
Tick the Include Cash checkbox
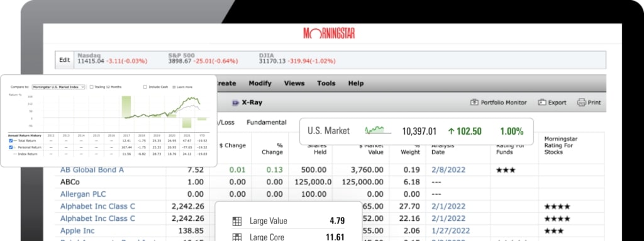tap(145, 87)
